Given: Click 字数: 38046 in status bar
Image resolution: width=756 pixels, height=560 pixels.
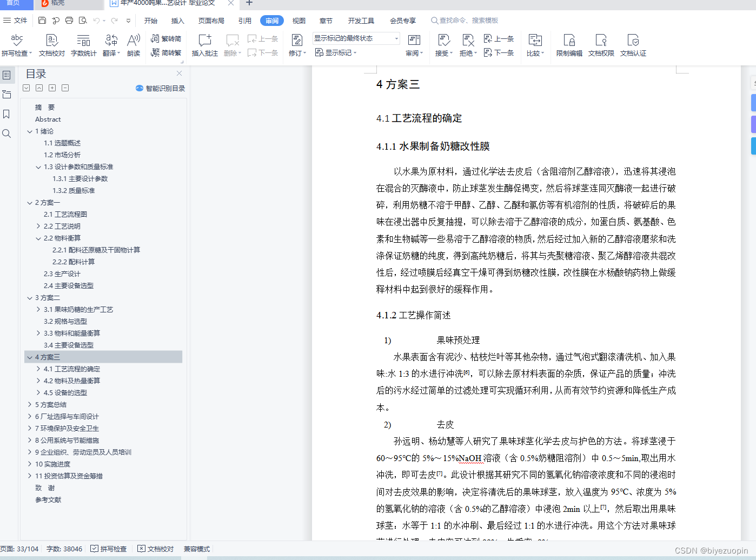Looking at the screenshot, I should [x=64, y=549].
